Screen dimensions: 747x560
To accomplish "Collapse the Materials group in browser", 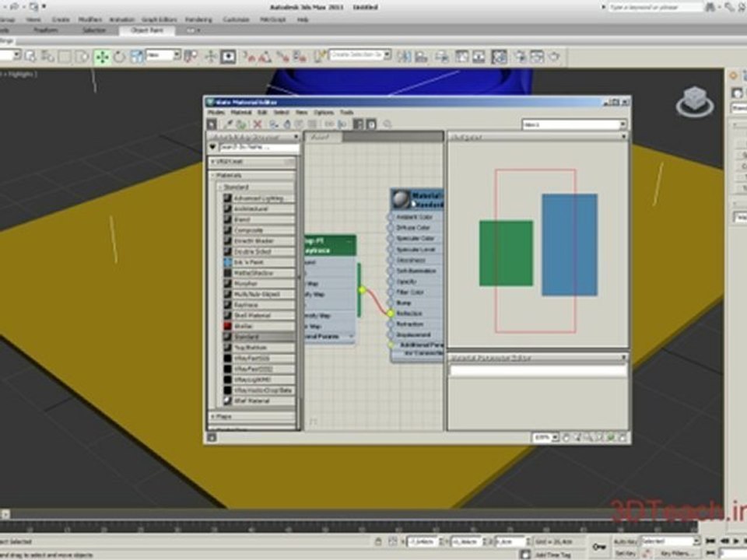I will click(x=213, y=175).
